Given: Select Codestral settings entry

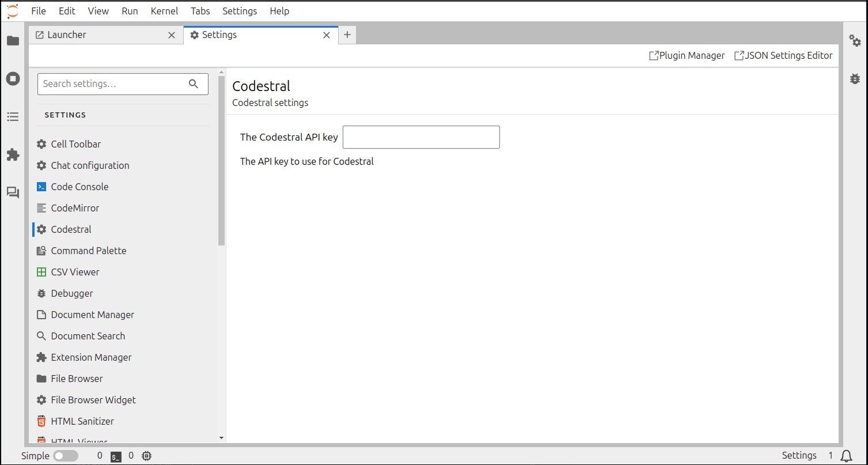Looking at the screenshot, I should pyautogui.click(x=123, y=229).
